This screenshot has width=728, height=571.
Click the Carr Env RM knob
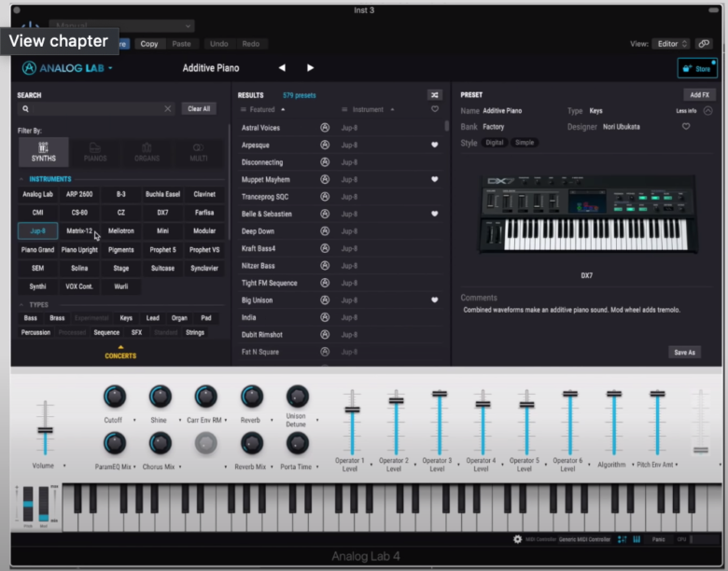pyautogui.click(x=205, y=397)
